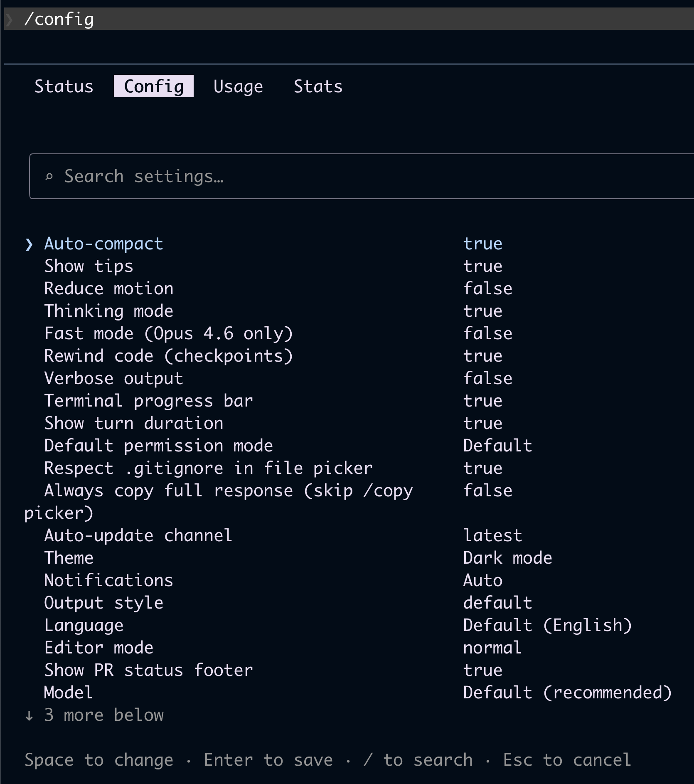Click the 'Auto' notifications value
The image size is (694, 784).
(x=483, y=580)
